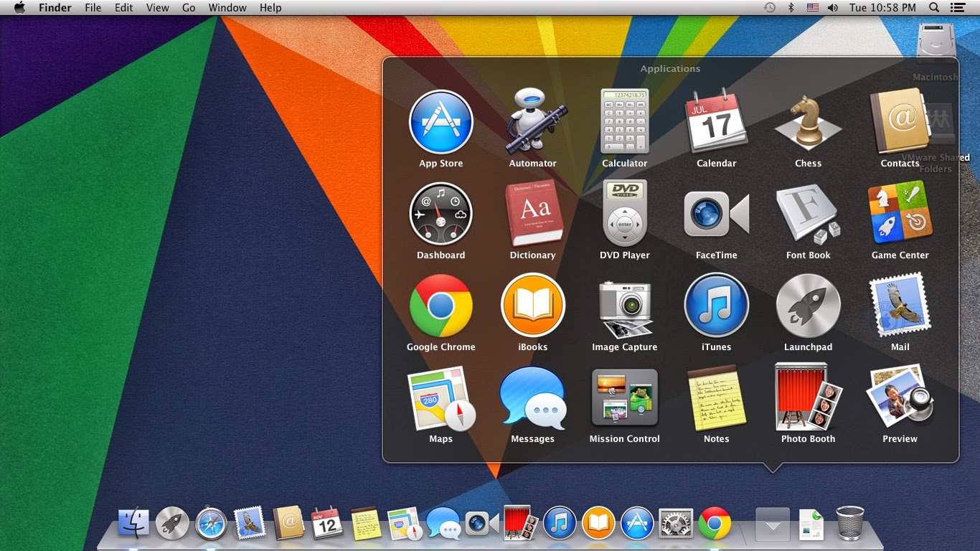The height and width of the screenshot is (551, 980).
Task: Launch Photo Booth from the Applications stack
Action: (x=808, y=396)
